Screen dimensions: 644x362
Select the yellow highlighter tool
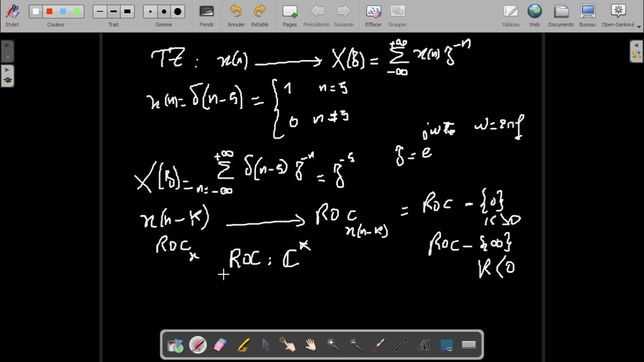coord(243,345)
